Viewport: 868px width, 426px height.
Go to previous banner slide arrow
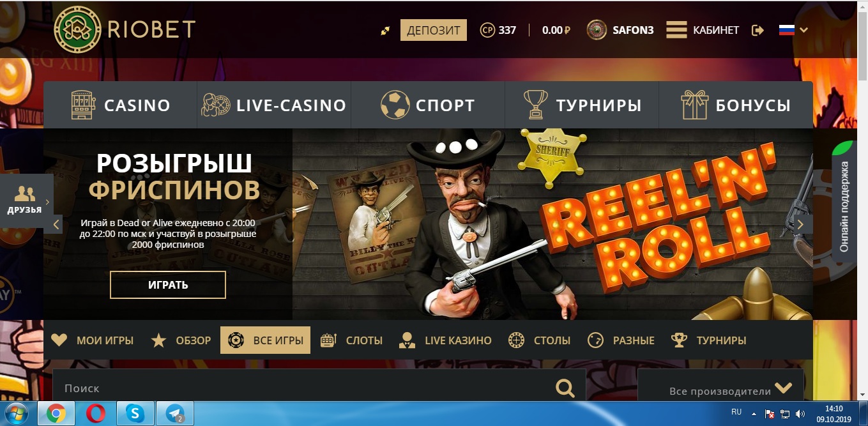point(56,224)
